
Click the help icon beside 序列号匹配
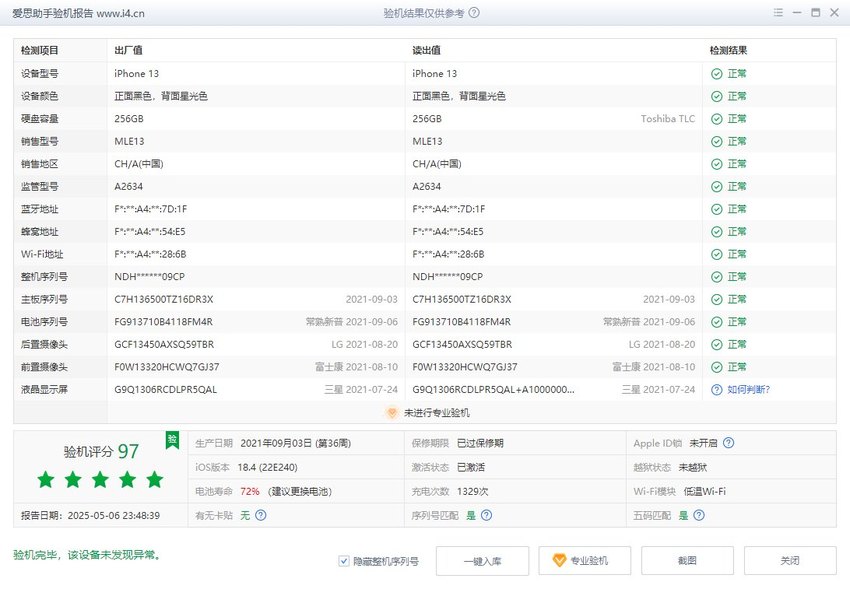coord(486,515)
